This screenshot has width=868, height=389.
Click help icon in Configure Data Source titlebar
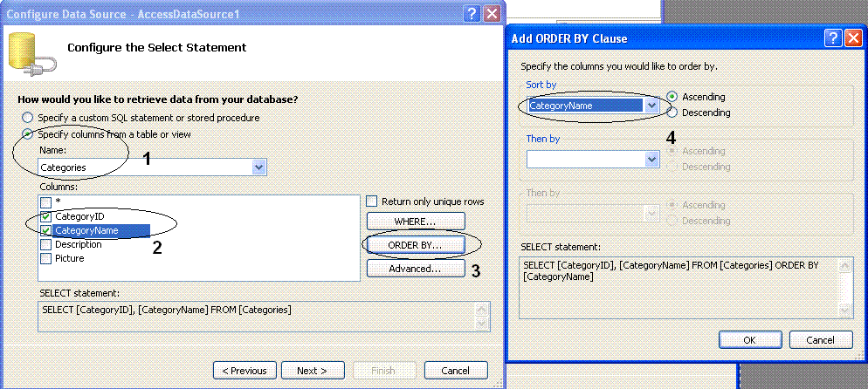[x=471, y=14]
